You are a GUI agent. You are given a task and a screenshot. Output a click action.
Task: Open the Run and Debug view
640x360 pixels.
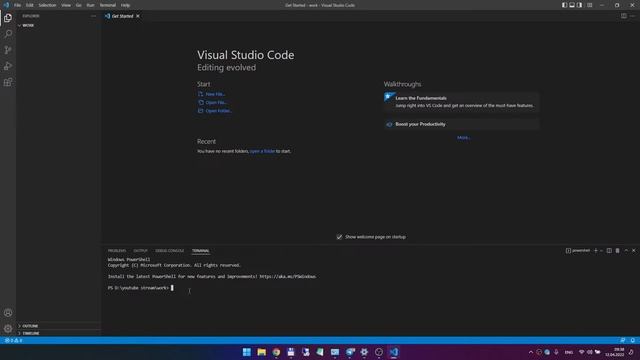point(8,66)
